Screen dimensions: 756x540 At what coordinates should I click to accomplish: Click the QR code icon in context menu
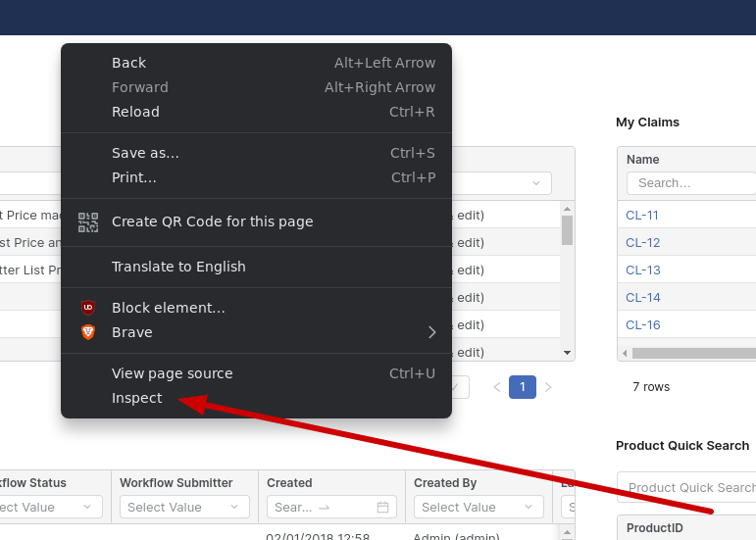pos(88,221)
